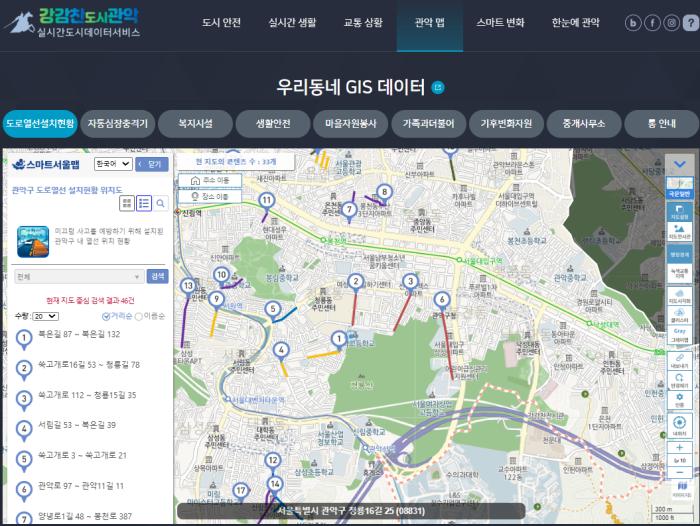Viewport: 700px width, 526px height.
Task: Open the 실시간 생활 menu
Action: point(292,23)
